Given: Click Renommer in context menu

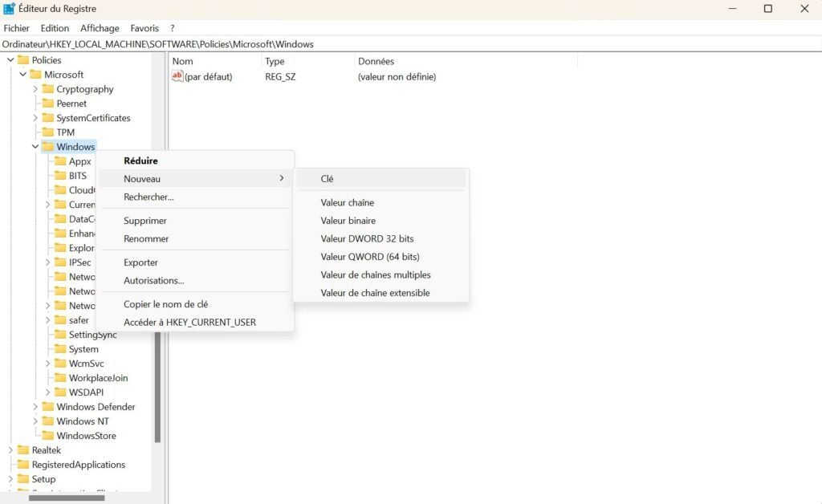Looking at the screenshot, I should click(194, 238).
